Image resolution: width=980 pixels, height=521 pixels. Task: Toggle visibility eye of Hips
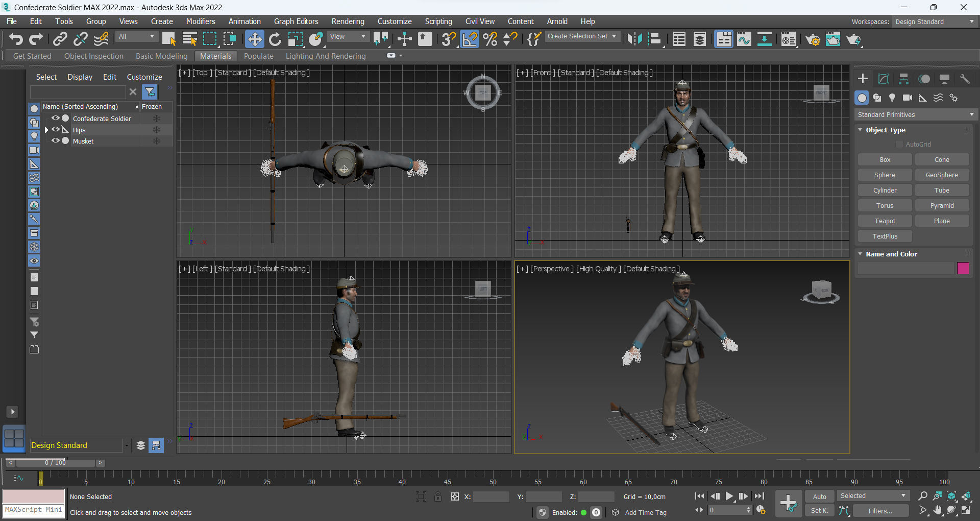(56, 129)
